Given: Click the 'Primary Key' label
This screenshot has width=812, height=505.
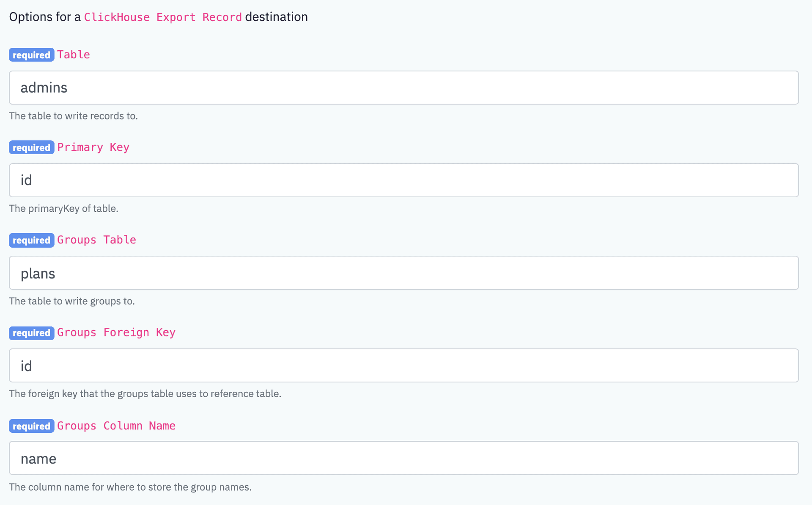Looking at the screenshot, I should pyautogui.click(x=93, y=147).
